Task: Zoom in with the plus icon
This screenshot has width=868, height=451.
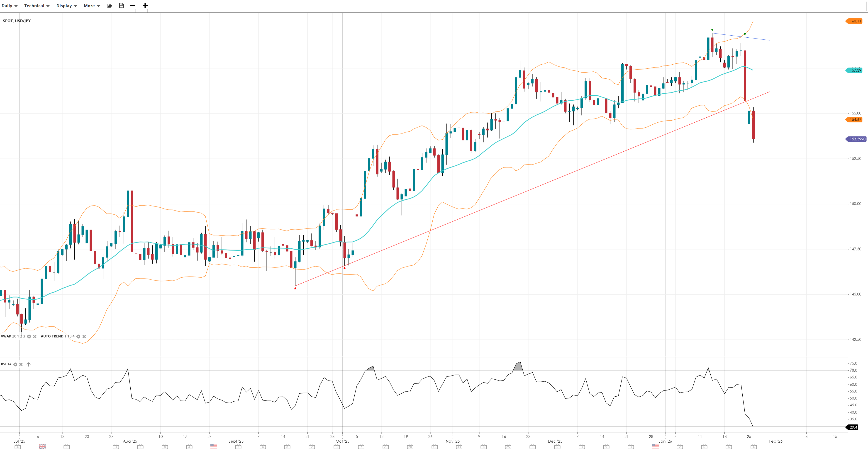Action: [145, 6]
